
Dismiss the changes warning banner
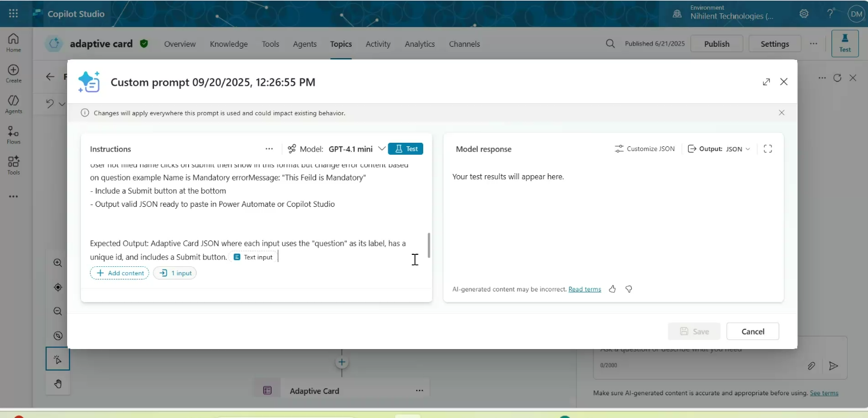[x=782, y=113]
